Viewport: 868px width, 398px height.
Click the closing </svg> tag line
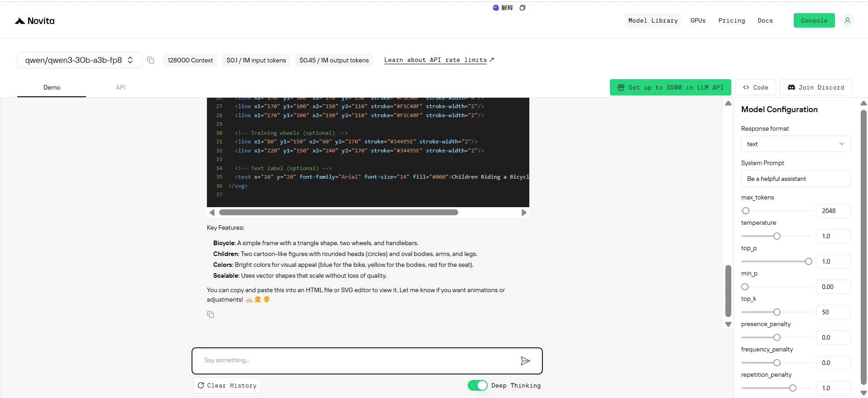pyautogui.click(x=238, y=186)
